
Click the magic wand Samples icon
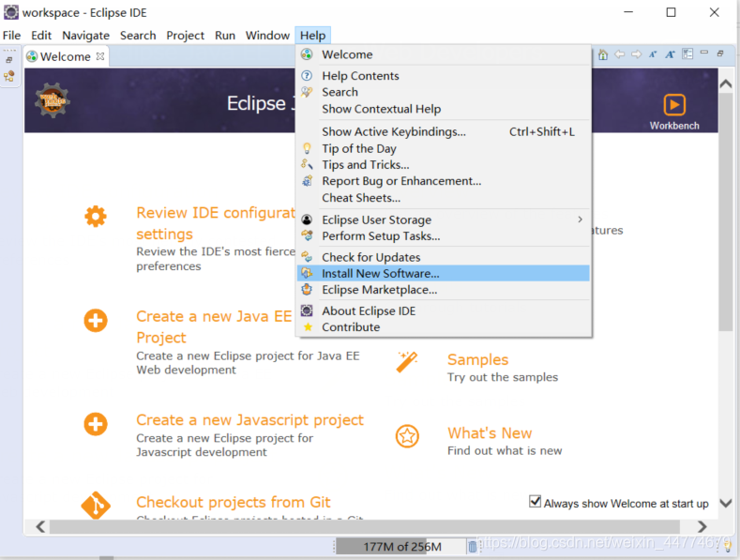click(407, 362)
